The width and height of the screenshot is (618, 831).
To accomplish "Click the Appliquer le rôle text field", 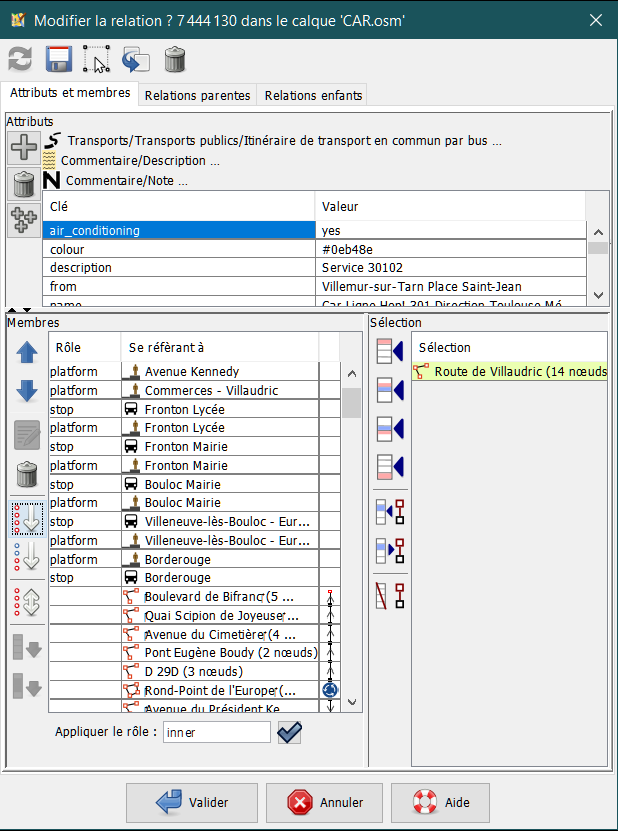I will click(216, 732).
